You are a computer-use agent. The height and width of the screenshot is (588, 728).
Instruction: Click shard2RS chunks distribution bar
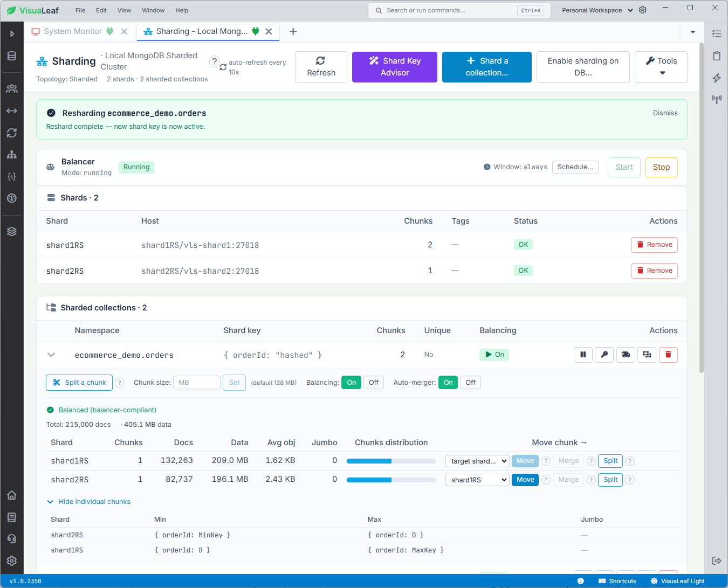(391, 480)
